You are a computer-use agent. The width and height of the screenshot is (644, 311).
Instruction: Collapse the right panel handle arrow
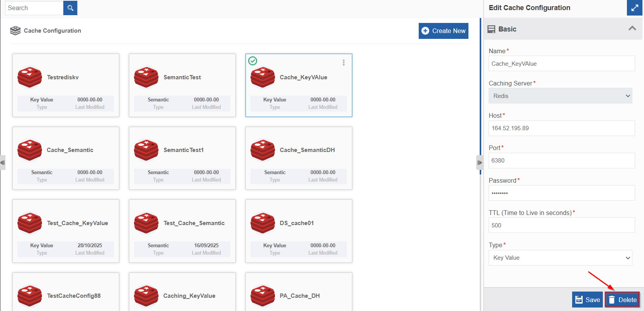click(x=480, y=162)
